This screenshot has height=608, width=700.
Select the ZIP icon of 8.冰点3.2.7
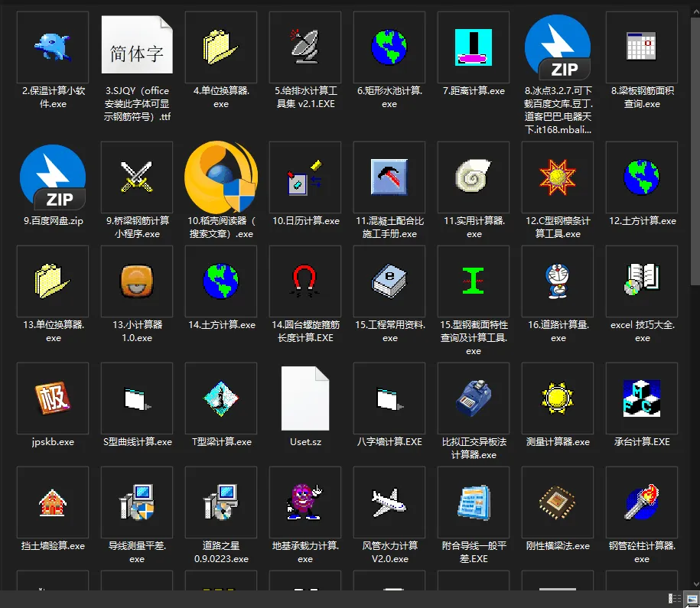tap(558, 47)
